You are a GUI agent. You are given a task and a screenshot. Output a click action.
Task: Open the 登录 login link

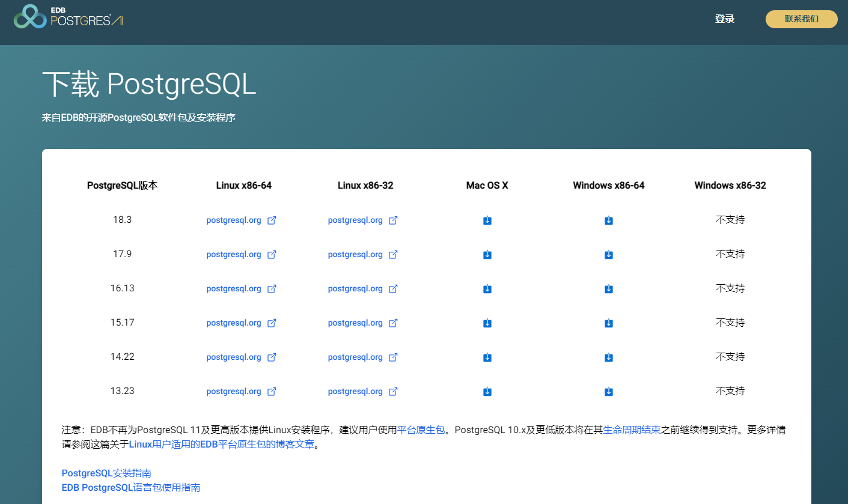(x=724, y=19)
